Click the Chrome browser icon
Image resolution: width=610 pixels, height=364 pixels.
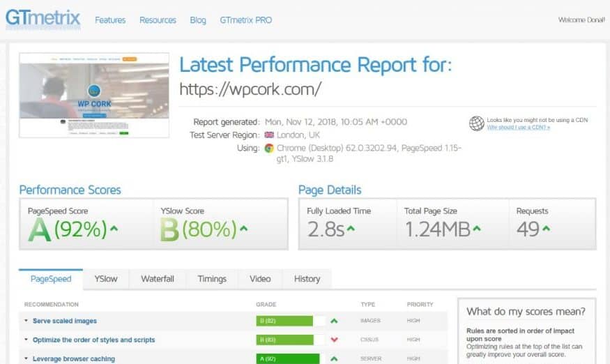pyautogui.click(x=269, y=148)
